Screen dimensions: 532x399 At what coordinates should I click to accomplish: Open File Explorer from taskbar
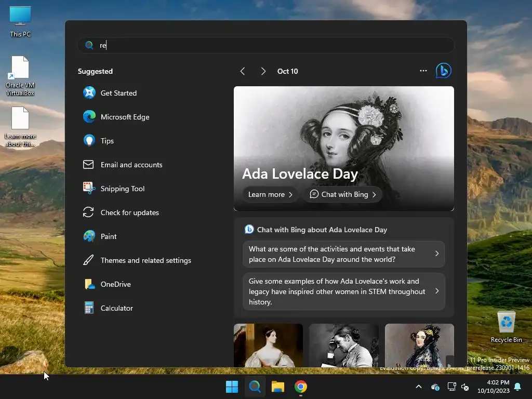point(278,387)
